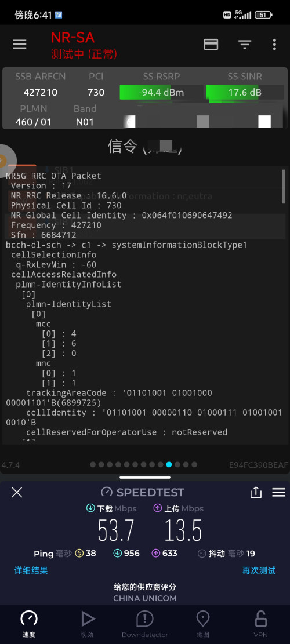The height and width of the screenshot is (644, 290).
Task: Open the 地图 map tab
Action: [x=203, y=624]
